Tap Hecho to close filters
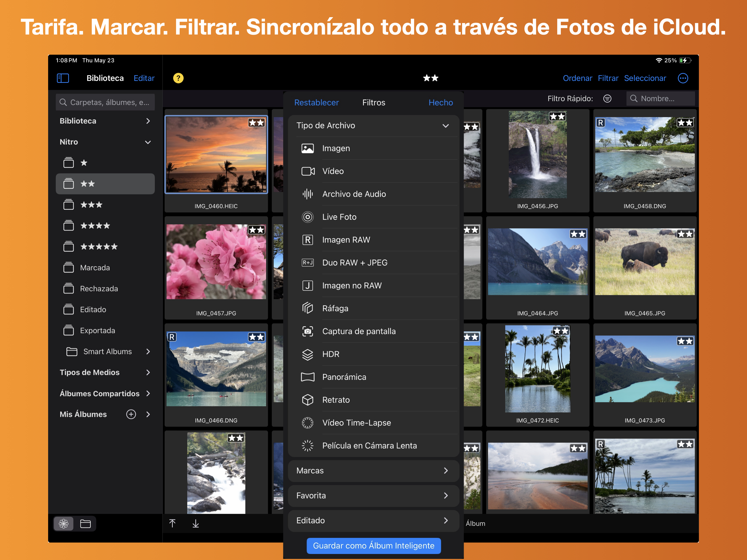 coord(441,103)
